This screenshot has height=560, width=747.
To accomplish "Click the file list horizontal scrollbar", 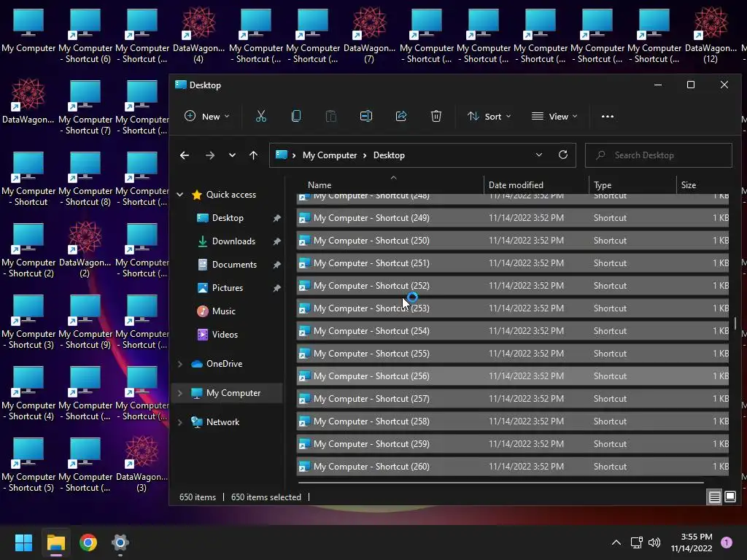I will pos(501,483).
